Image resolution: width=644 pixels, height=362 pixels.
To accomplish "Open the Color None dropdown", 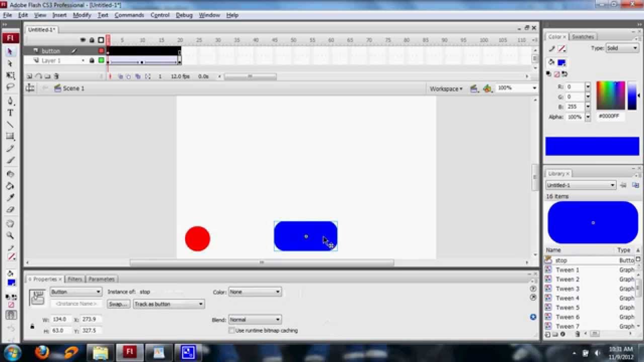I will tap(255, 292).
